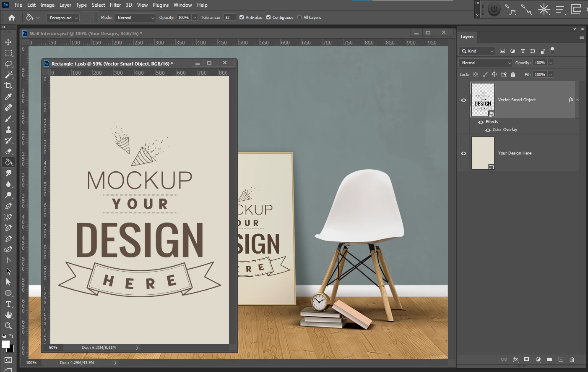The width and height of the screenshot is (588, 372).
Task: Click the delete layer trash icon
Action: 572,359
